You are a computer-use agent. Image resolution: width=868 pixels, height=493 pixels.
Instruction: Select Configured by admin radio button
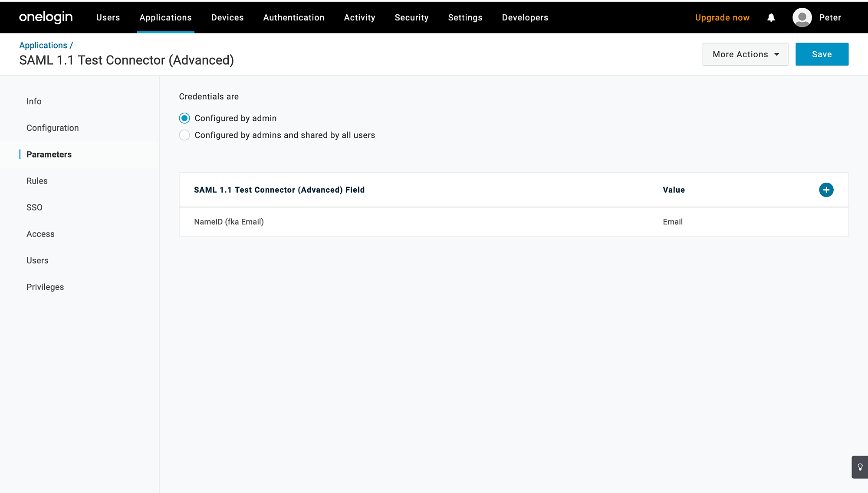[x=184, y=118]
